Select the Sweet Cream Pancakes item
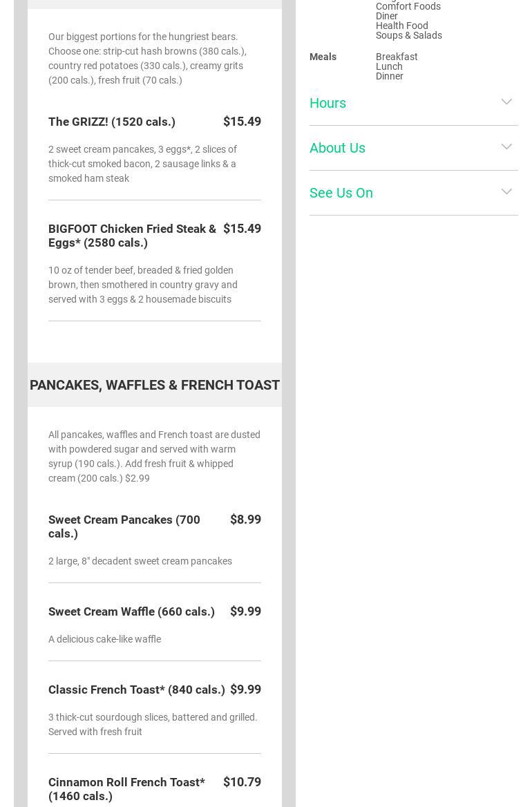 click(124, 526)
